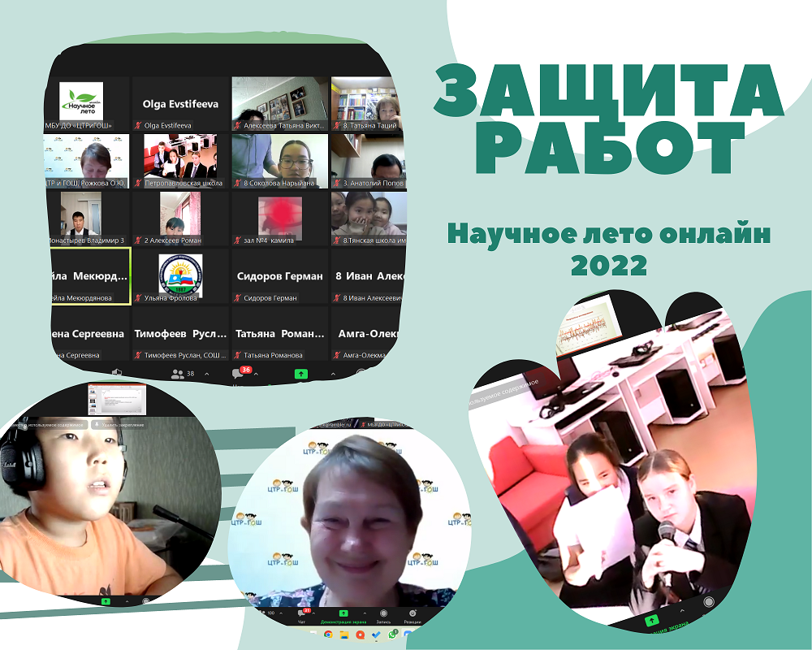Image resolution: width=812 pixels, height=650 pixels.
Task: Click green share screen icon in gallery toolbar
Action: coord(300,374)
